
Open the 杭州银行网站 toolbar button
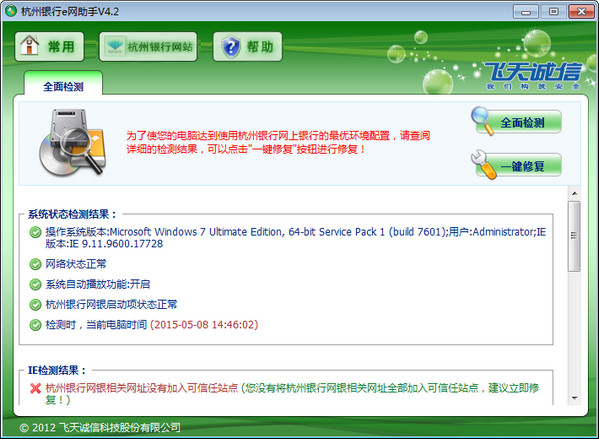tap(148, 47)
